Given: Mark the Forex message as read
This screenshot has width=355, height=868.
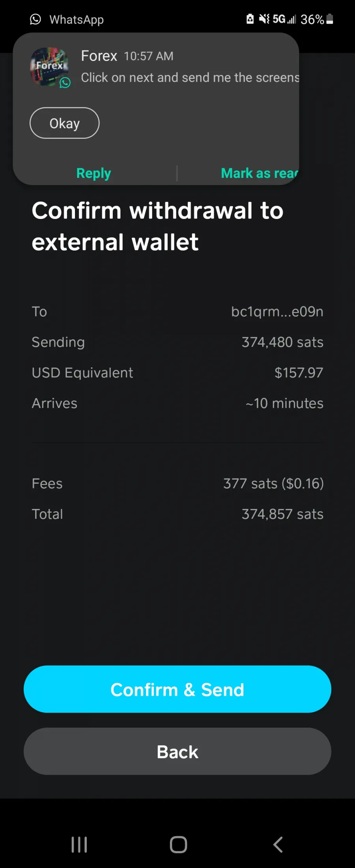Looking at the screenshot, I should pyautogui.click(x=260, y=173).
